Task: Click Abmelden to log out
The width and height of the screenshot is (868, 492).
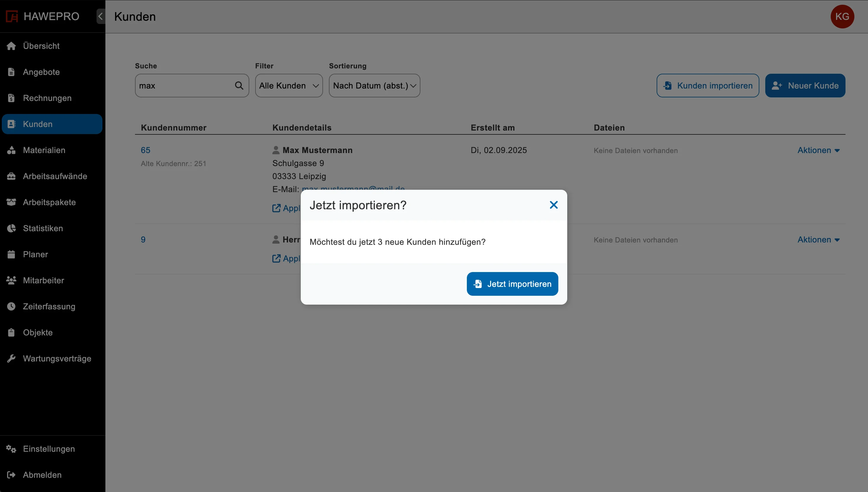Action: [x=52, y=475]
